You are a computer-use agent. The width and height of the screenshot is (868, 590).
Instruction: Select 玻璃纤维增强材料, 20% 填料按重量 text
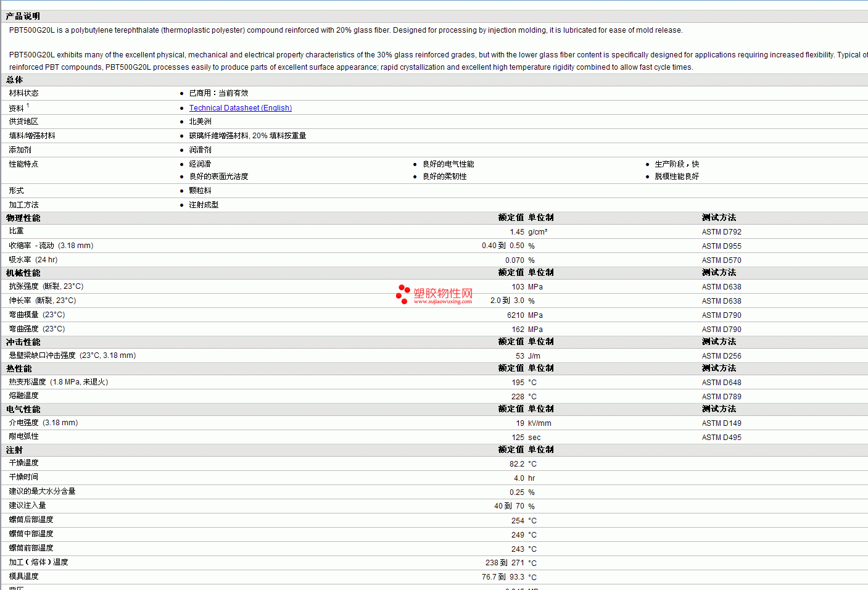tap(247, 136)
